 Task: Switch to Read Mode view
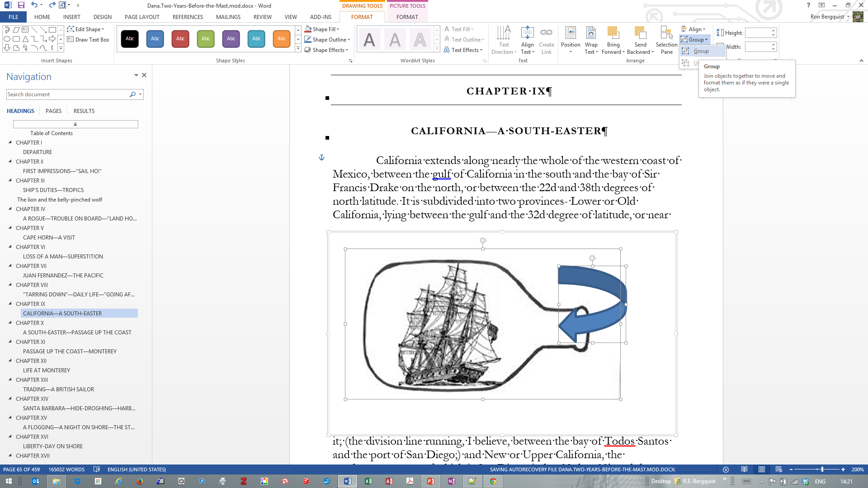click(744, 469)
